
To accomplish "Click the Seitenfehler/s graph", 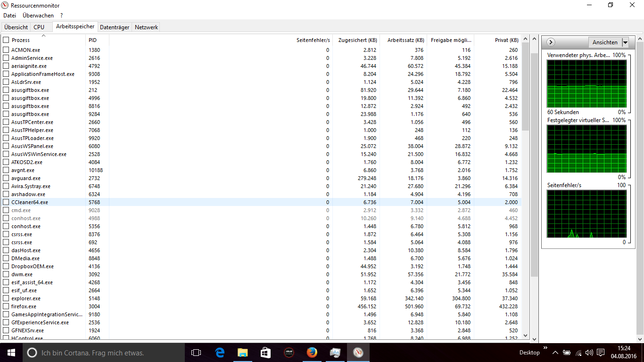I will tap(587, 214).
